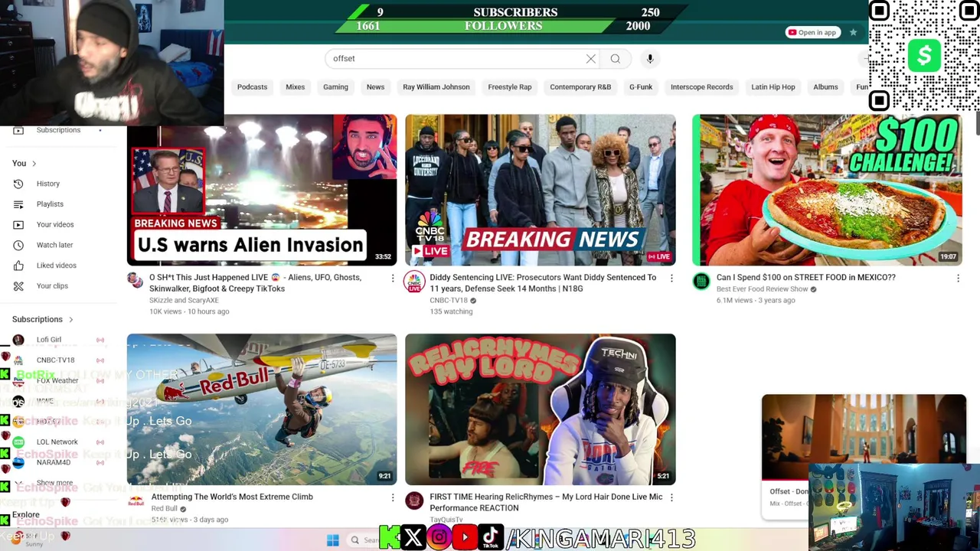This screenshot has width=980, height=551.
Task: Play Diddy Breaking News live thumbnail
Action: pos(541,190)
